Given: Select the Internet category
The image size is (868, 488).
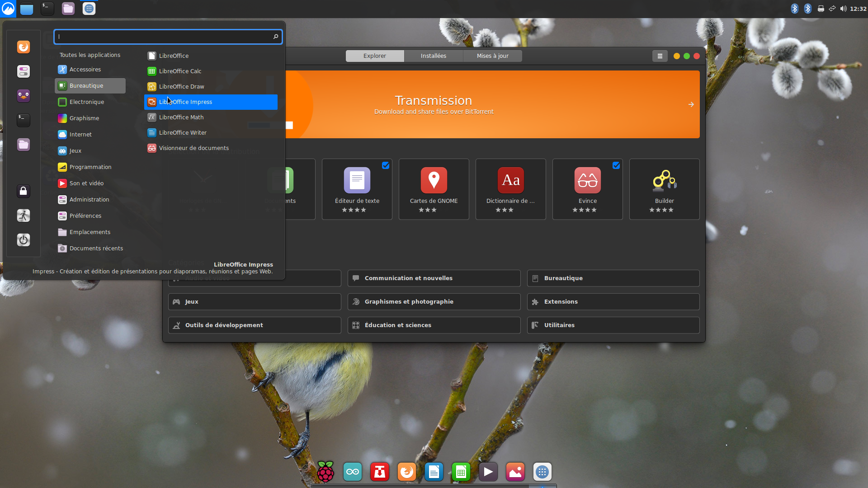Looking at the screenshot, I should pyautogui.click(x=90, y=135).
